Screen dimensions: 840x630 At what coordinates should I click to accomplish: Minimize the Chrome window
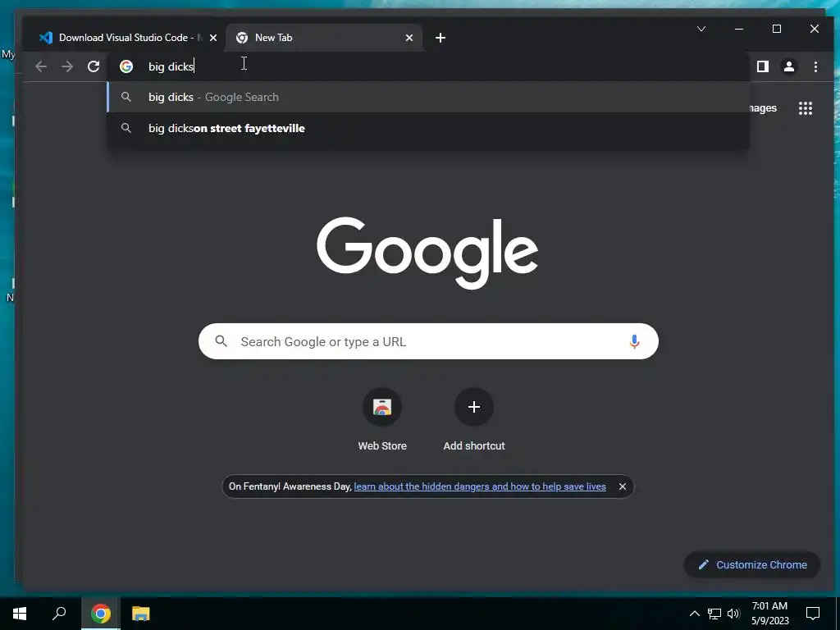tap(739, 29)
